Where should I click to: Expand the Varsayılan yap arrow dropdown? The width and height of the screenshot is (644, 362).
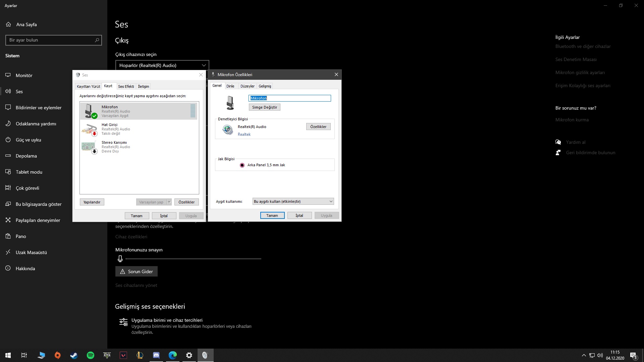coord(169,202)
